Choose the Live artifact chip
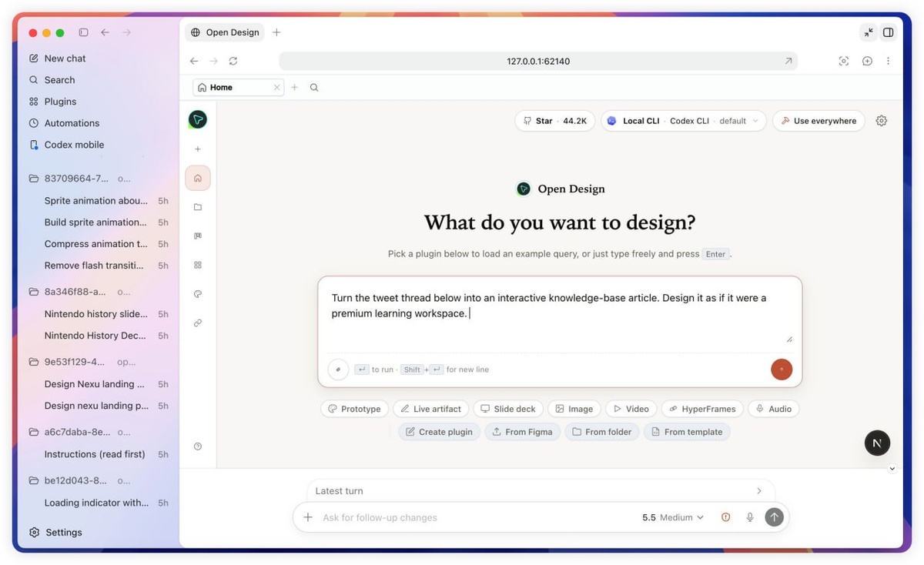This screenshot has height=565, width=924. (x=430, y=409)
